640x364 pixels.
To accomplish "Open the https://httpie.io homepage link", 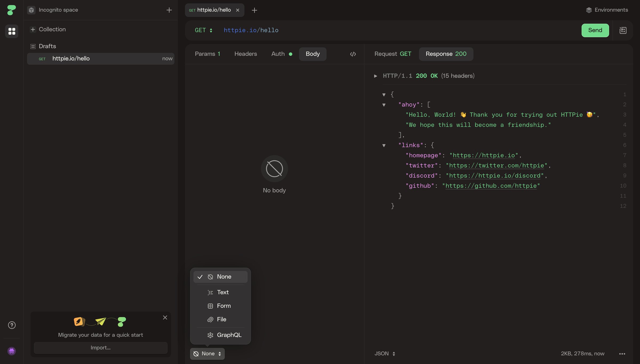I will click(483, 155).
